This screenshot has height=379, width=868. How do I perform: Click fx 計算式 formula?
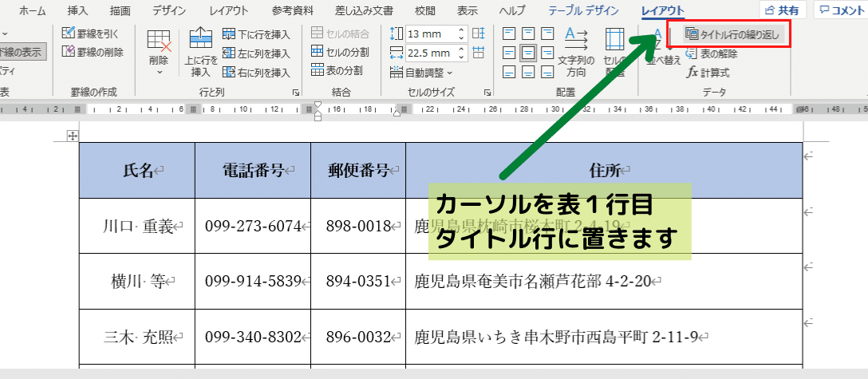coord(708,72)
